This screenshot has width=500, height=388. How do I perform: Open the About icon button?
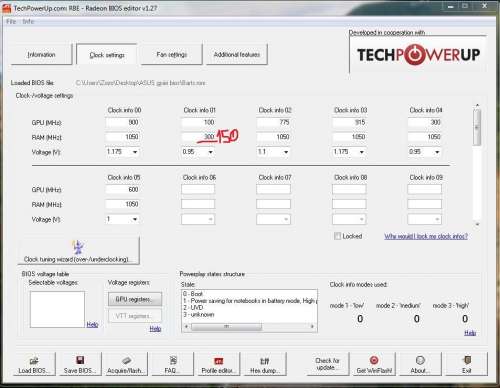click(420, 360)
